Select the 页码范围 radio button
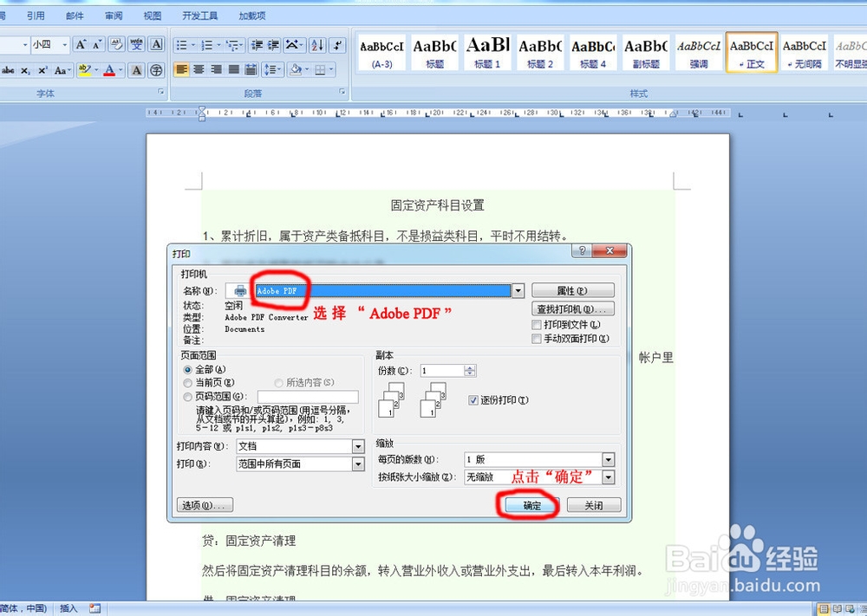Screen dimensions: 867x616 click(x=188, y=397)
